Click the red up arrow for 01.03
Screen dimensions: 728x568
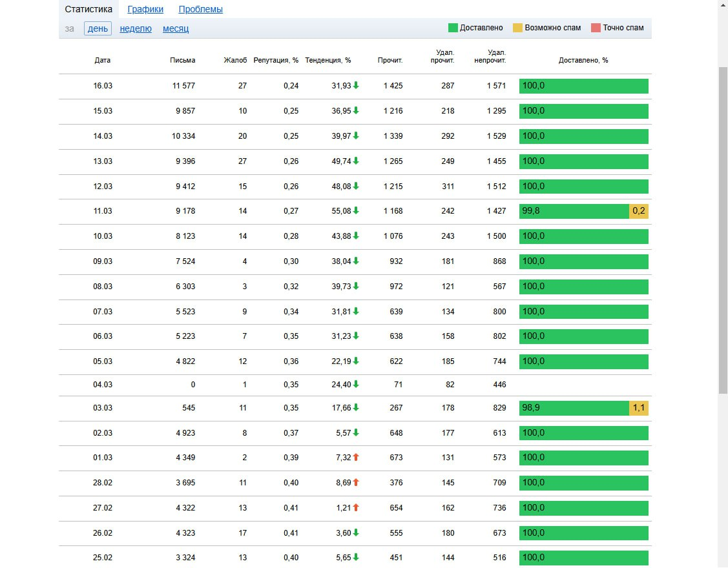point(356,457)
